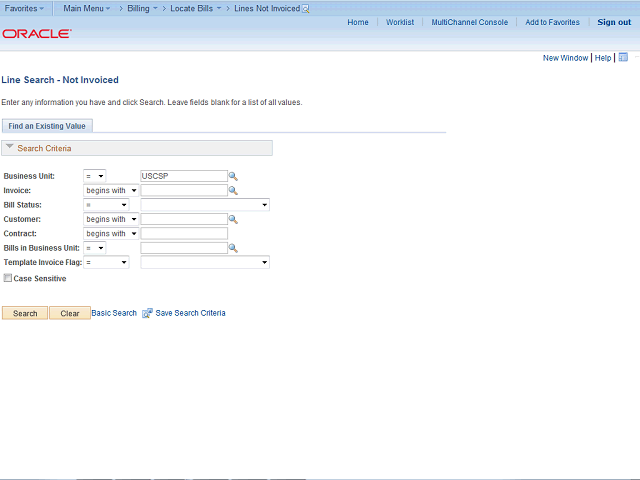
Task: Click the Clear button
Action: click(x=70, y=313)
